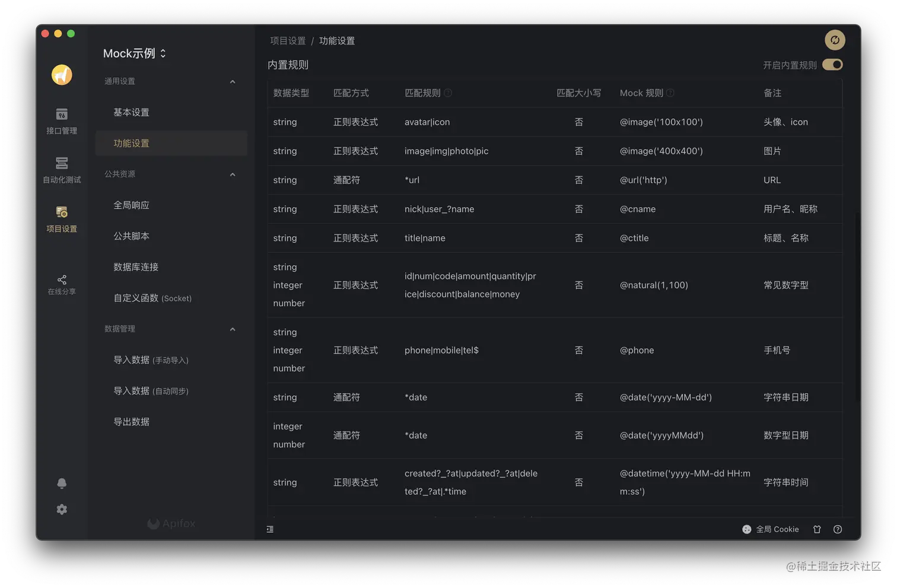The image size is (897, 588).
Task: Toggle the 开启内置规则 switch off
Action: tap(832, 65)
